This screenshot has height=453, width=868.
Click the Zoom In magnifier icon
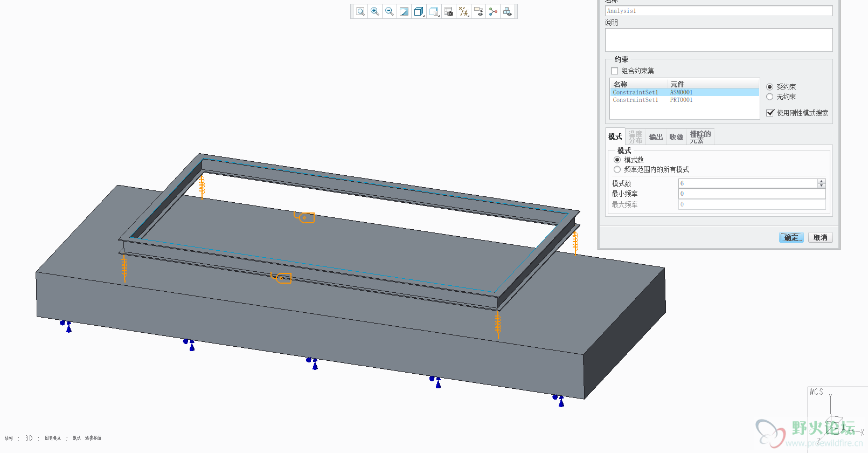(375, 11)
